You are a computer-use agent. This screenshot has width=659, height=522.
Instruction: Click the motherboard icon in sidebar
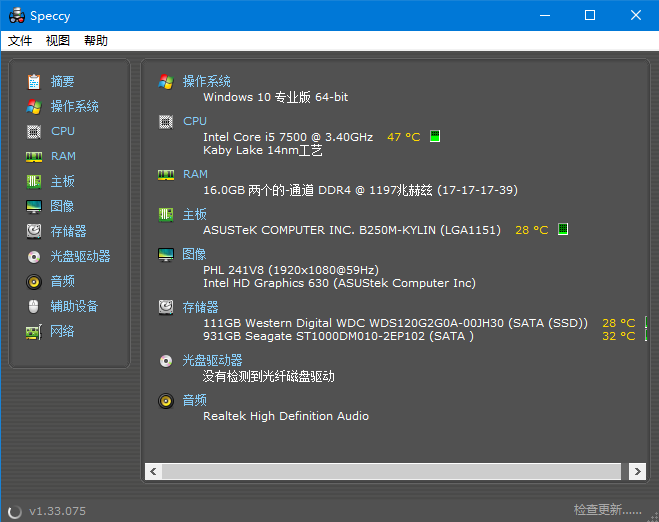34,182
